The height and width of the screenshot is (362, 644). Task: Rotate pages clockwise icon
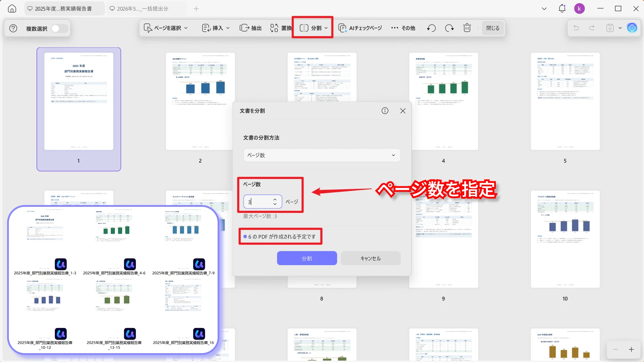449,28
